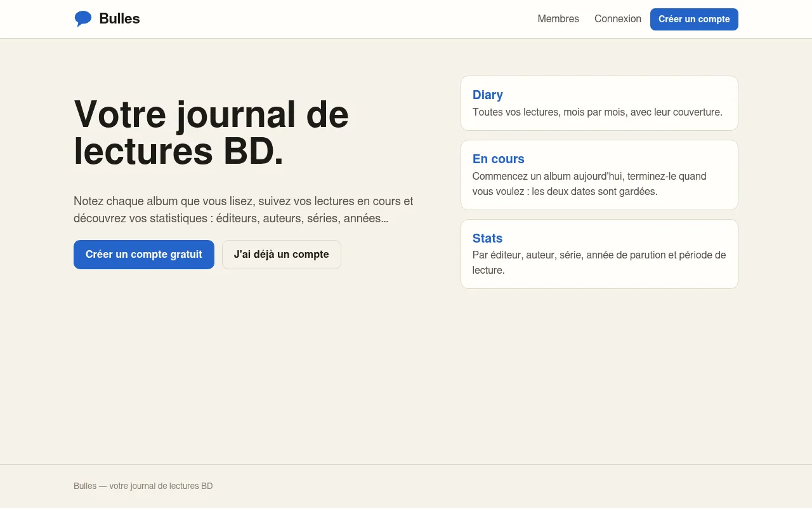Click the En cours card heading

coord(499,159)
